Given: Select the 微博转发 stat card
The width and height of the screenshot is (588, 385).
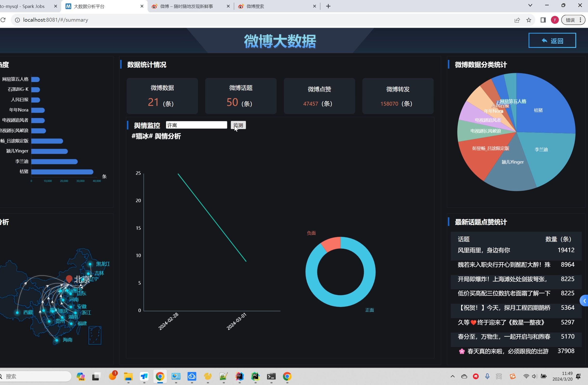Looking at the screenshot, I should coord(398,96).
